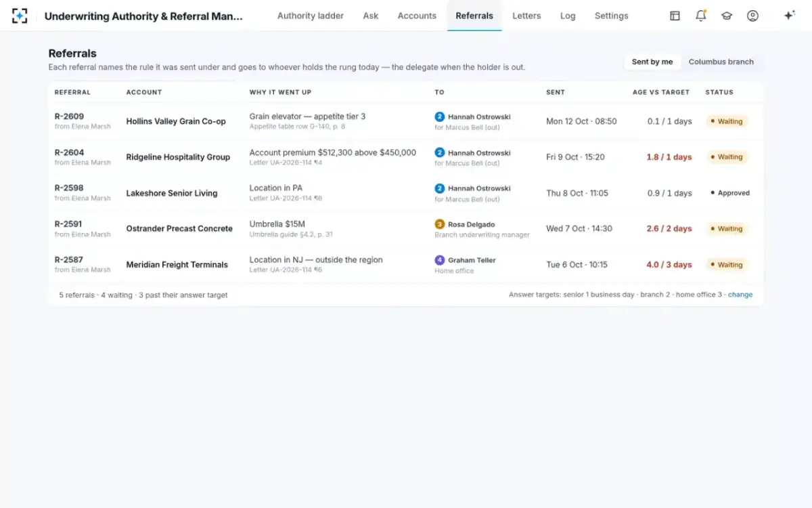Click Location in PA reason

point(276,188)
